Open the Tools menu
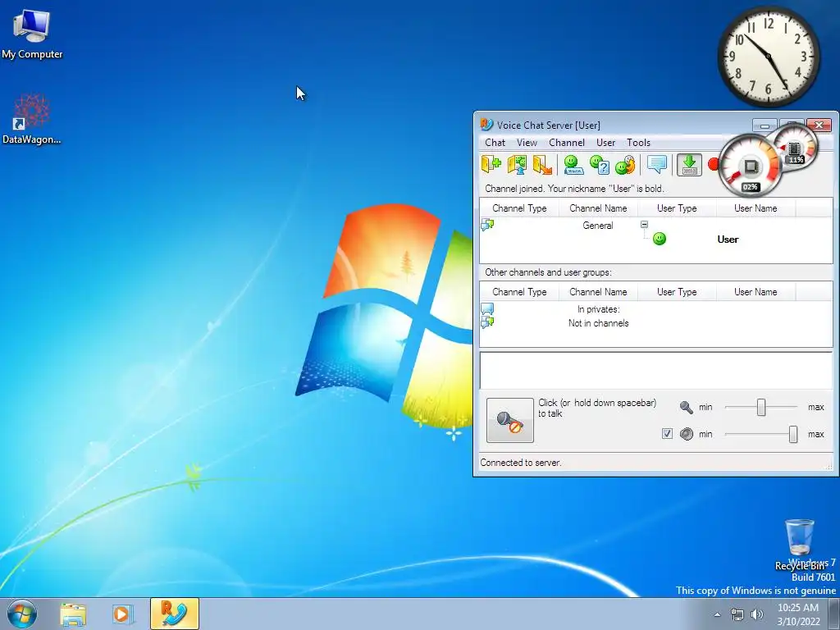 [638, 143]
